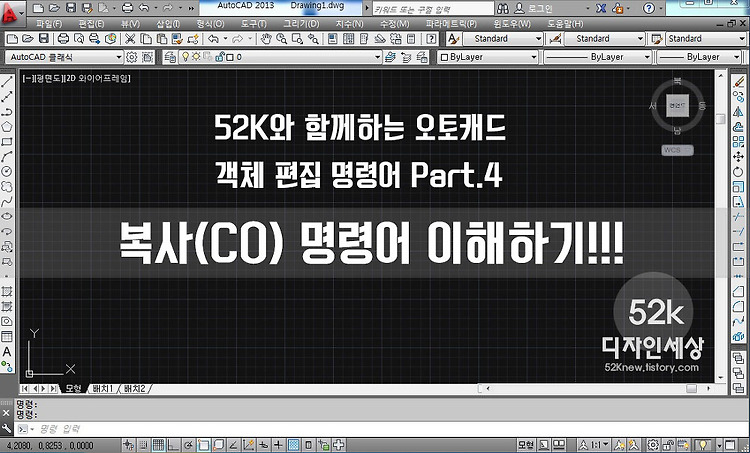
Task: Switch to the 배치2 layout tab
Action: [x=134, y=388]
